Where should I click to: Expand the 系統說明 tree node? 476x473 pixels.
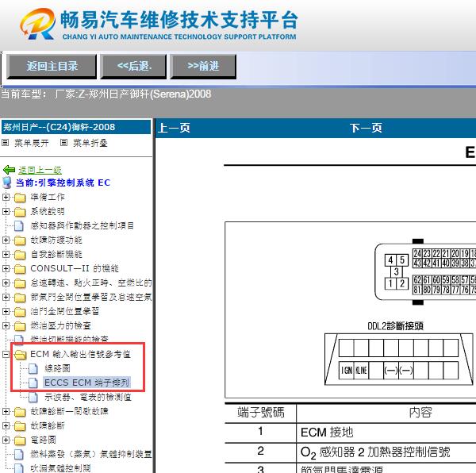[6, 211]
